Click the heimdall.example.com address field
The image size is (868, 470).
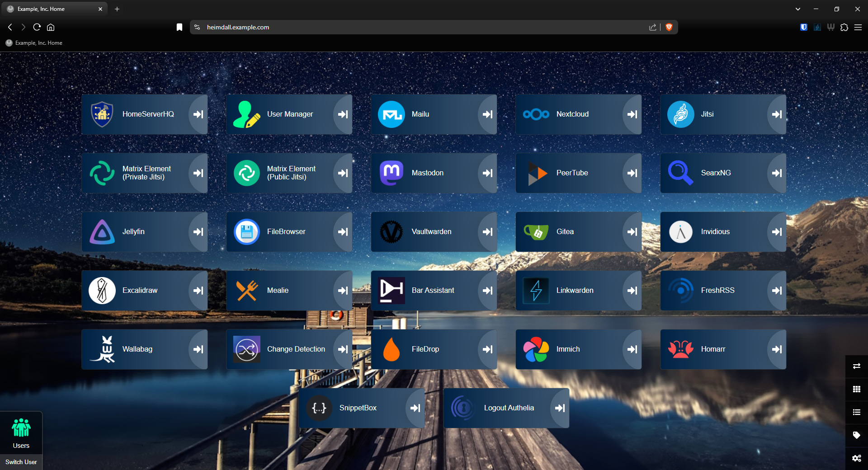407,27
